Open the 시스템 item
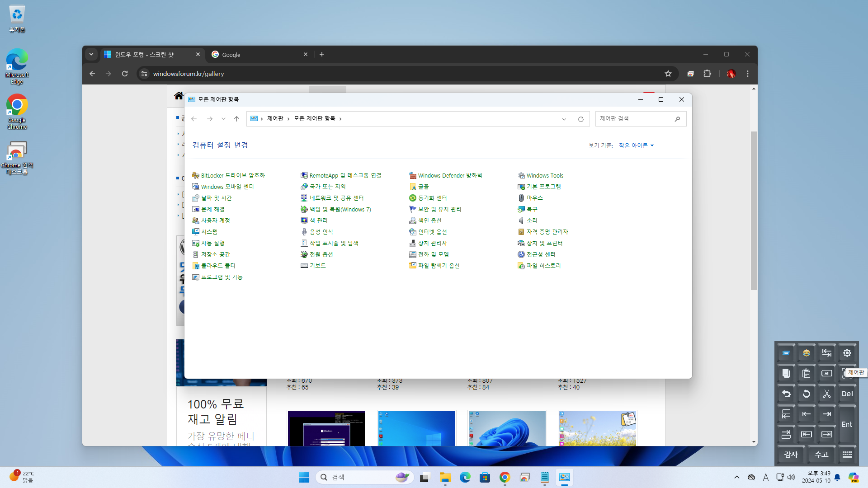Viewport: 868px width, 488px height. point(204,232)
